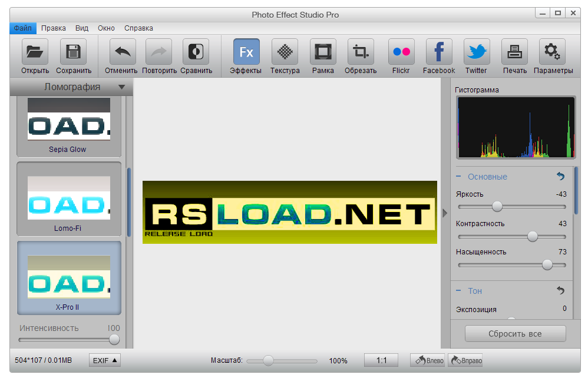The image size is (588, 381).
Task: Open Параметры settings gear icon
Action: click(553, 52)
